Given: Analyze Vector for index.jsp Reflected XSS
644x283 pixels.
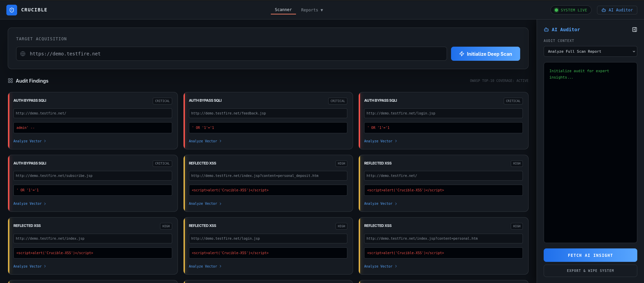Looking at the screenshot, I should 30,266.
